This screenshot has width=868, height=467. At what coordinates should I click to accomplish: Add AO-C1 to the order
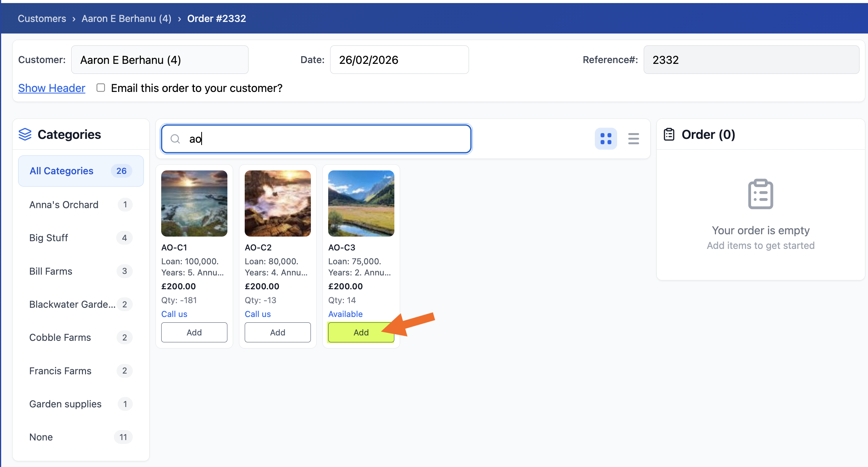194,332
